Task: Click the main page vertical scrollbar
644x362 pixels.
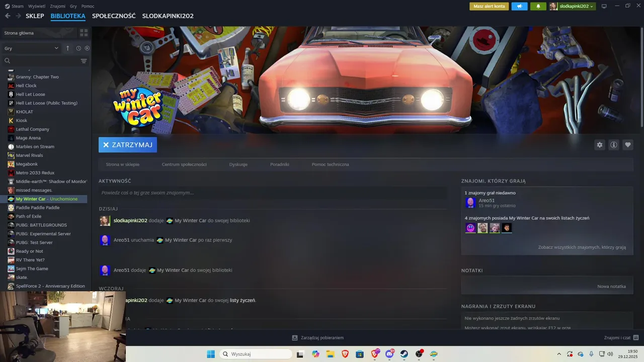Action: [x=641, y=77]
